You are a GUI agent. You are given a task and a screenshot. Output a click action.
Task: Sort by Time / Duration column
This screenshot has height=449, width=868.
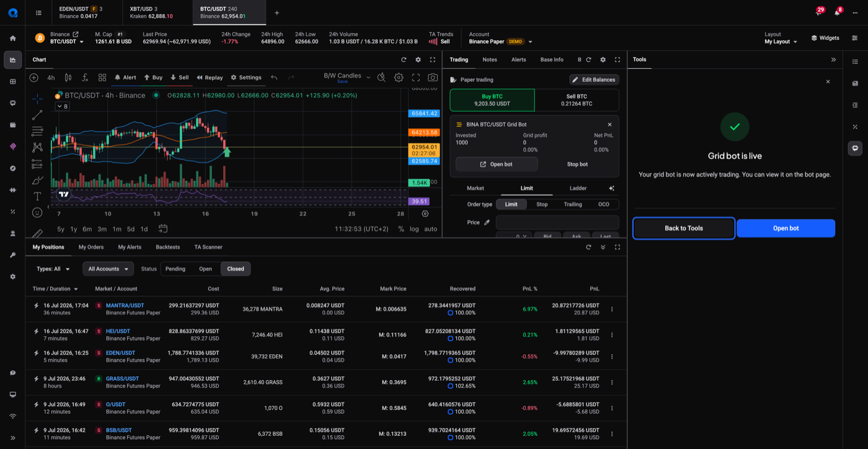[x=55, y=288]
